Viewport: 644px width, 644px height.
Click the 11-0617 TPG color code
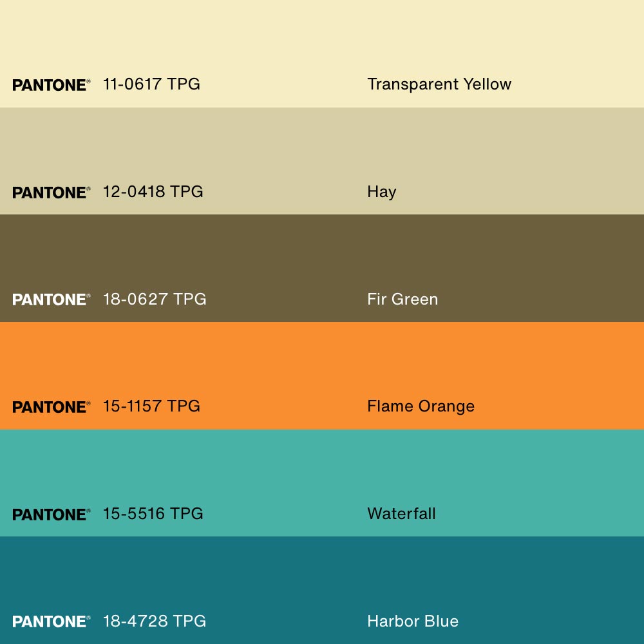point(151,84)
